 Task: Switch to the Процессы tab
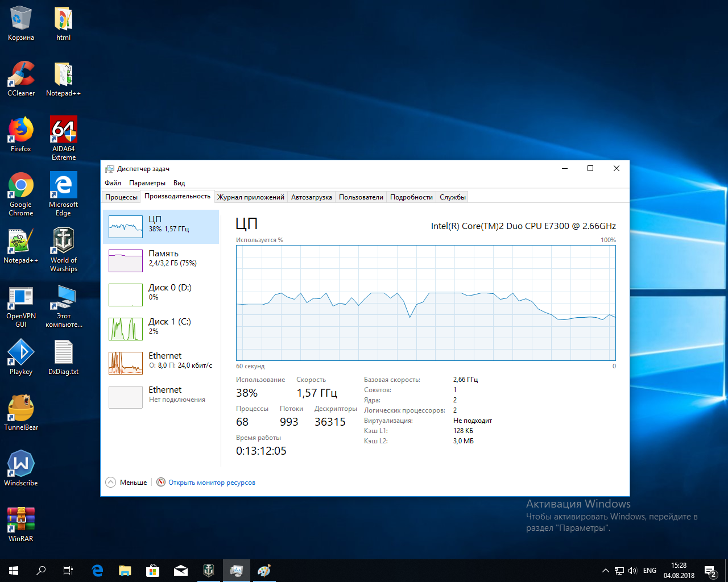tap(121, 197)
